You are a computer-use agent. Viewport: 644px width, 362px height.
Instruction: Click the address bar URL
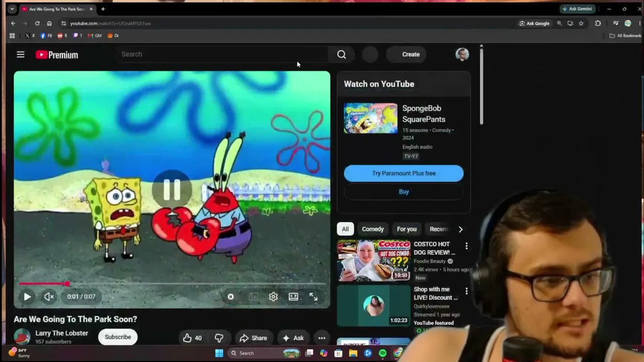click(110, 23)
